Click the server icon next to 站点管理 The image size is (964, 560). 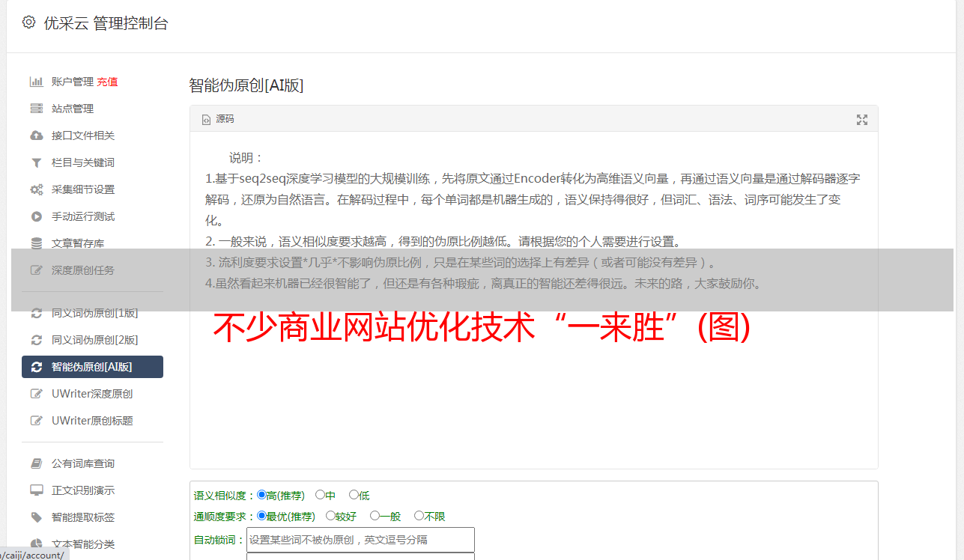coord(36,109)
